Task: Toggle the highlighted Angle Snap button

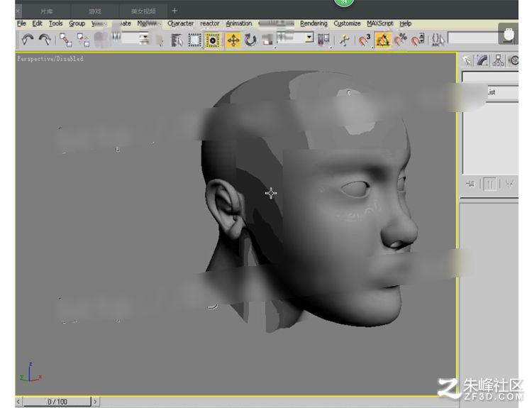Action: pyautogui.click(x=382, y=40)
